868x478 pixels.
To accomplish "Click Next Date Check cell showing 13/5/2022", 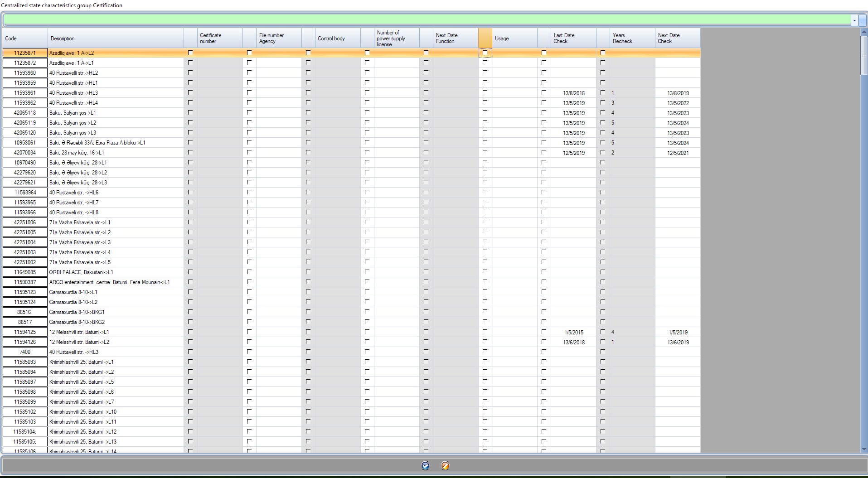I will (x=678, y=103).
